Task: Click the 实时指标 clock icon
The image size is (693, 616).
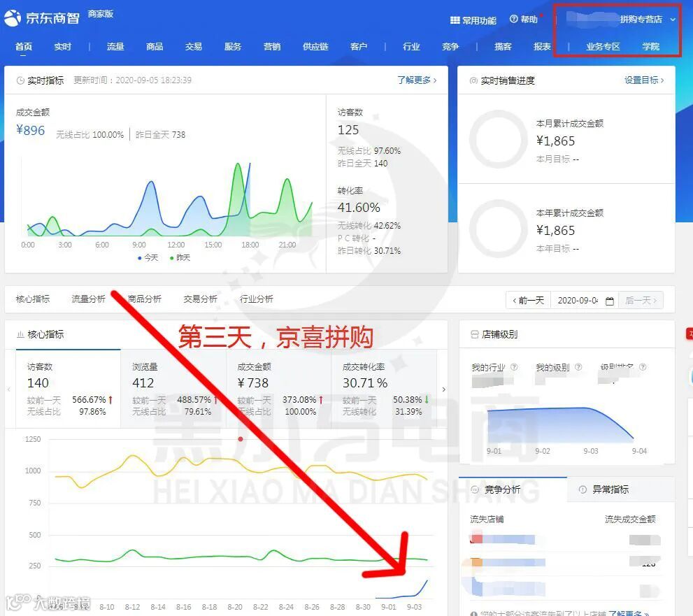Action: tap(20, 80)
